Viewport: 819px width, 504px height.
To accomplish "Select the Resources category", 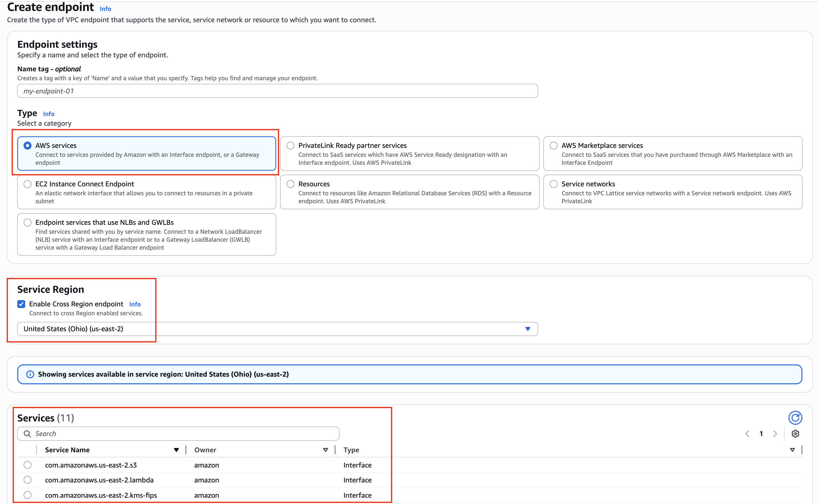I will coord(290,184).
